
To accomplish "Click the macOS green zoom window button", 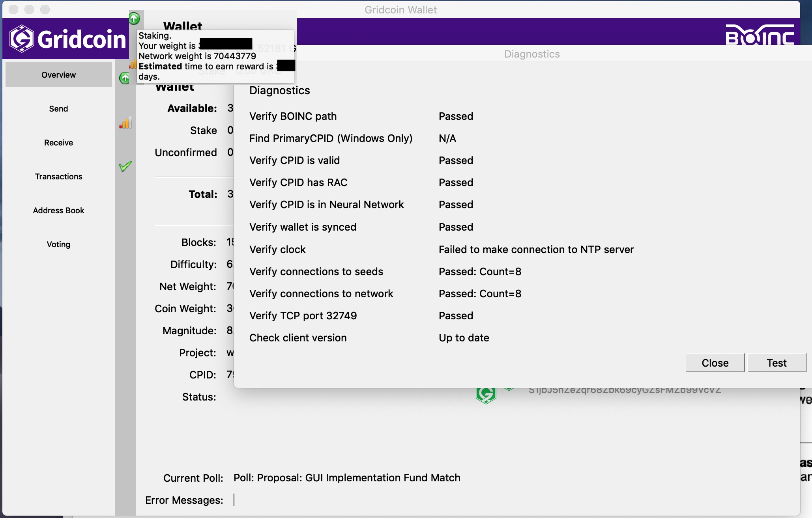I will coord(45,9).
